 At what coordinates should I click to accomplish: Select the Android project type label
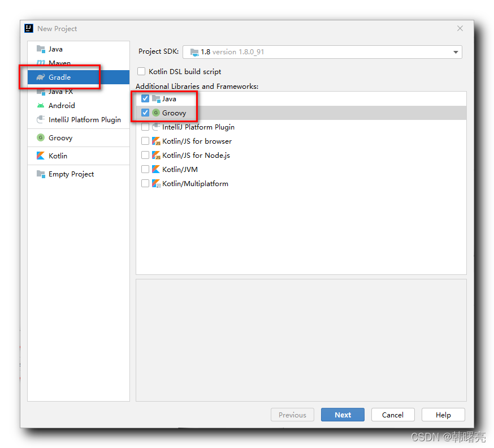click(x=62, y=106)
